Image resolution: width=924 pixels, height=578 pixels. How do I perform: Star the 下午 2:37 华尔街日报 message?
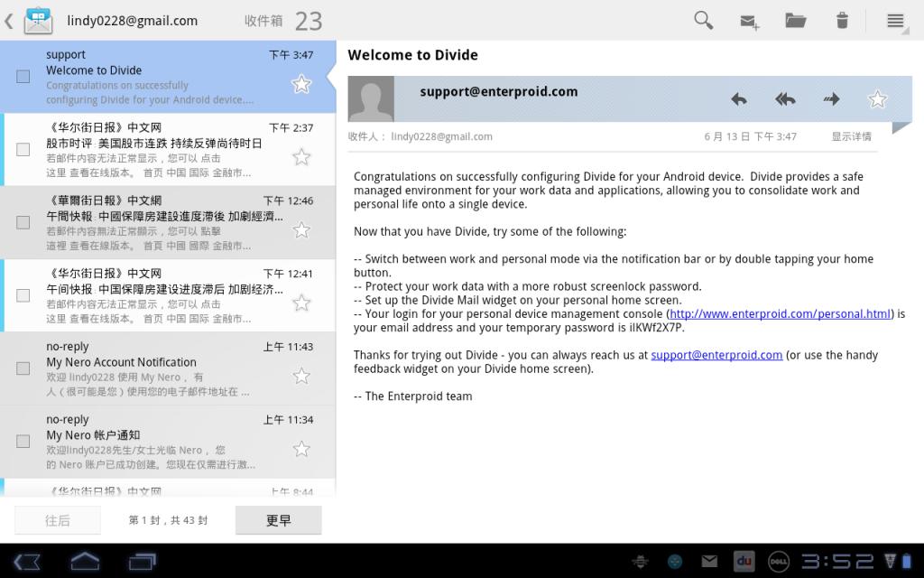click(301, 157)
